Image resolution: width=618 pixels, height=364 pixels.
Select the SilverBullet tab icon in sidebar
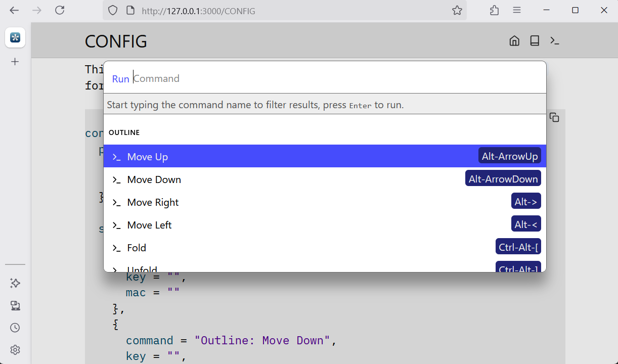point(15,38)
